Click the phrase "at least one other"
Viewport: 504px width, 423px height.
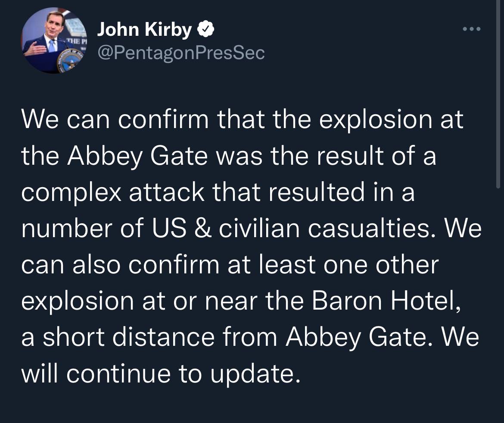(333, 265)
